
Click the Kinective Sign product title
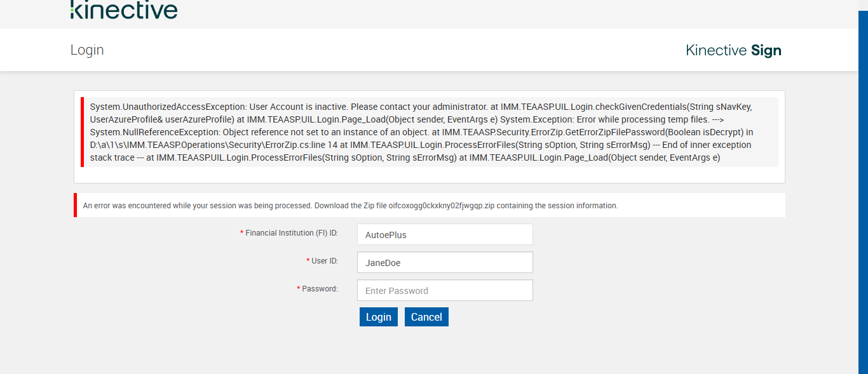tap(733, 50)
